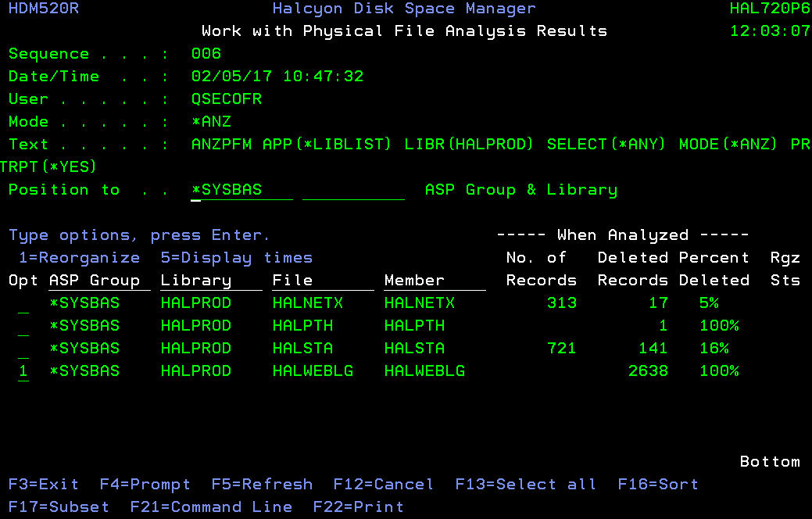Screen dimensions: 812x519
Task: Click deleted records value 17
Action: [x=658, y=303]
